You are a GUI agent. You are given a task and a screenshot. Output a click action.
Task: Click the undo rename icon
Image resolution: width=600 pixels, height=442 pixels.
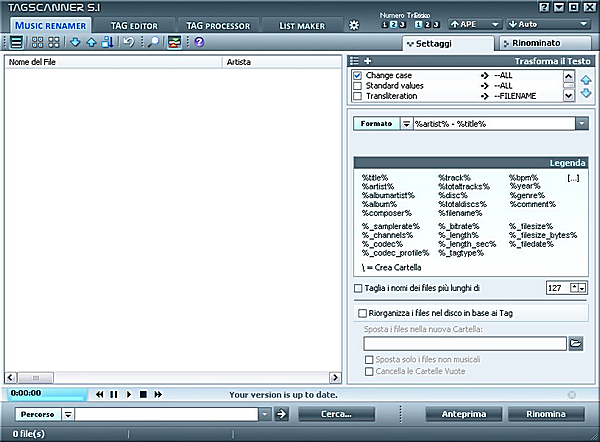pyautogui.click(x=129, y=42)
